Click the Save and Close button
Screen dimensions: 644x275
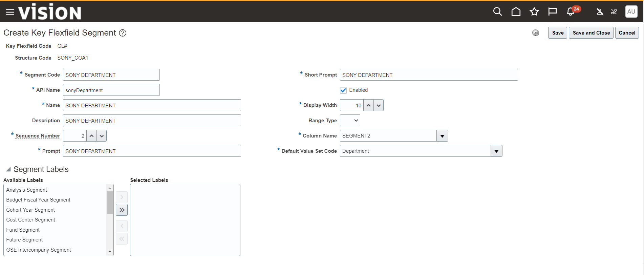pos(591,33)
